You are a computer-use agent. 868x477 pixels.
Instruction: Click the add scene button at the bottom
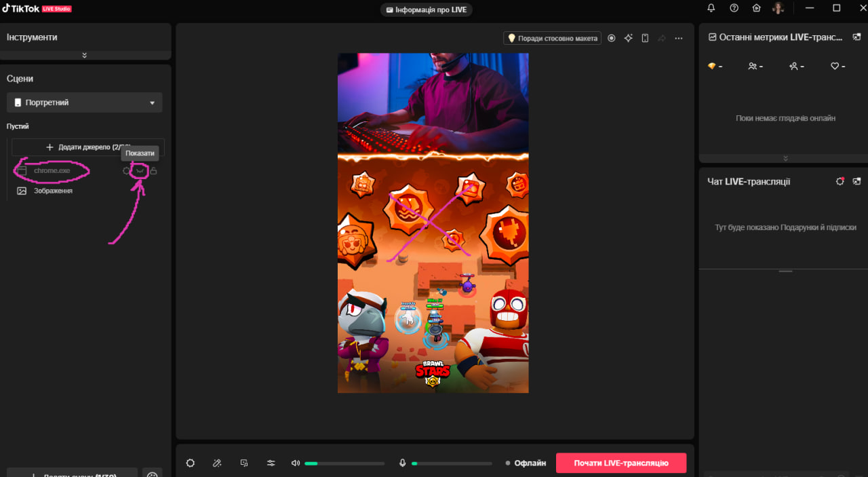click(73, 473)
